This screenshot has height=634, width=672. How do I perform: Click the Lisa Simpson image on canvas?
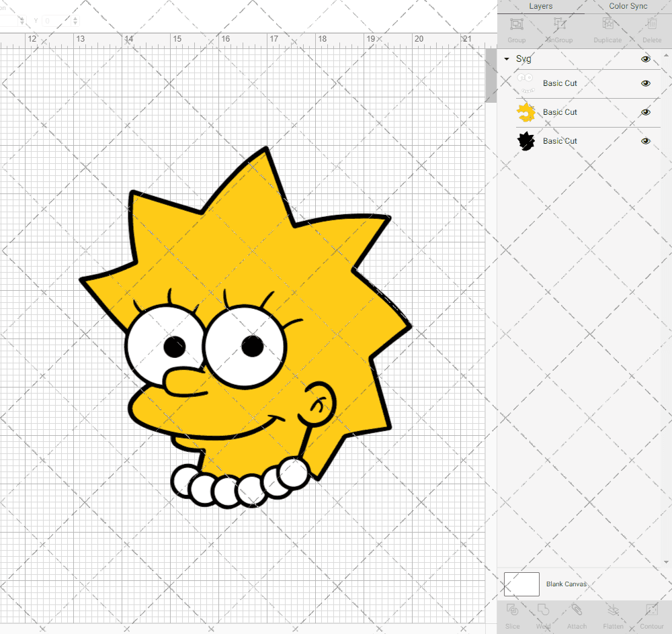click(x=245, y=327)
